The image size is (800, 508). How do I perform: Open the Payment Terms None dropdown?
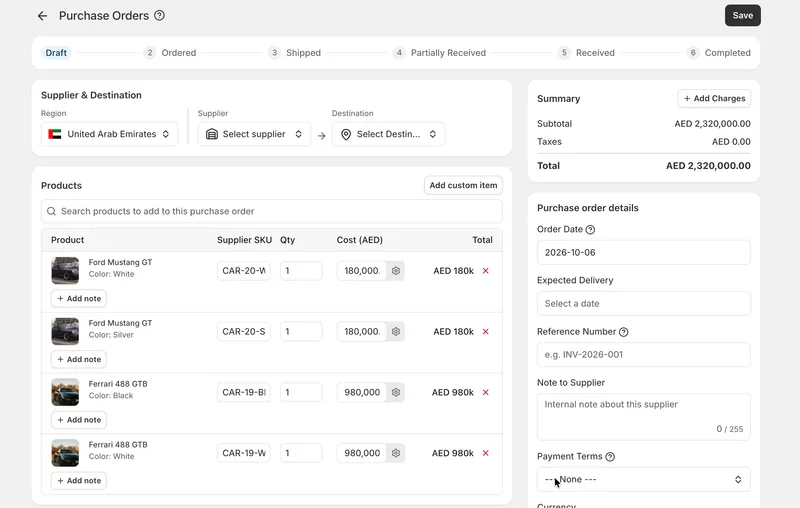click(x=643, y=479)
